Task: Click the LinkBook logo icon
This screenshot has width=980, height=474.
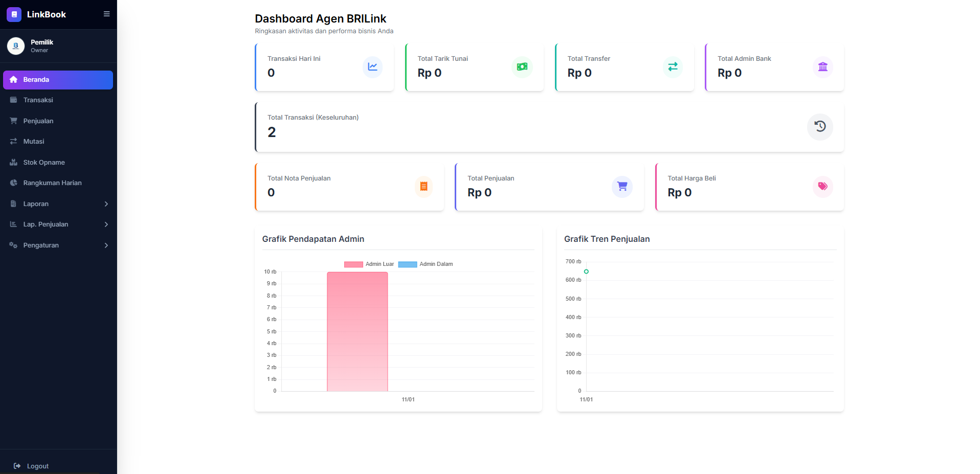Action: (14, 14)
